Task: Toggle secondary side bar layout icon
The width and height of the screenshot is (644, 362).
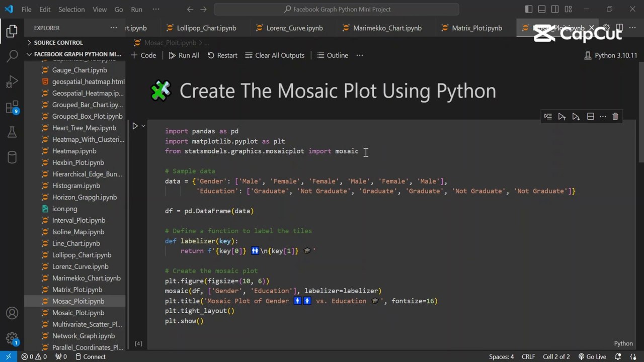Action: pos(555,9)
